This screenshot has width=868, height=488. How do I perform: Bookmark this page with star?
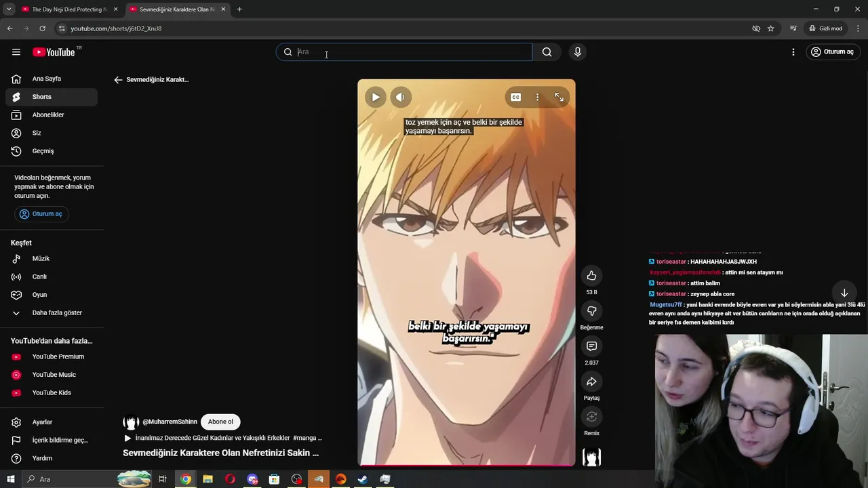(771, 28)
